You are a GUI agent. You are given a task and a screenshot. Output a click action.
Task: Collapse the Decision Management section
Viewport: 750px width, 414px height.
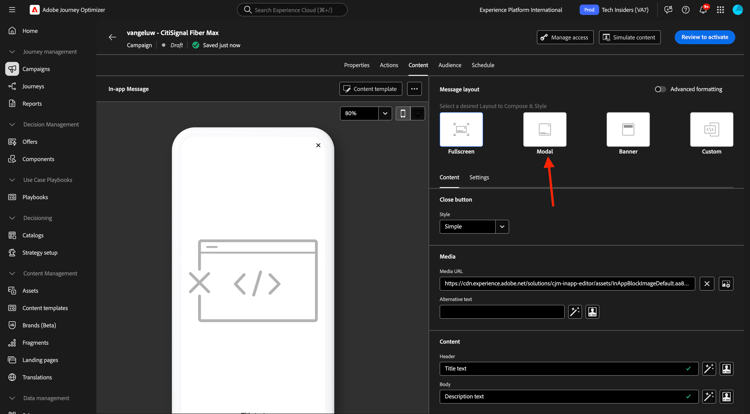(12, 124)
